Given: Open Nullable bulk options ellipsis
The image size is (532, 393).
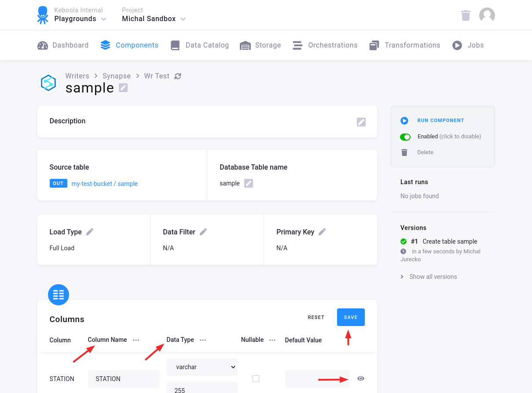Looking at the screenshot, I should 272,340.
